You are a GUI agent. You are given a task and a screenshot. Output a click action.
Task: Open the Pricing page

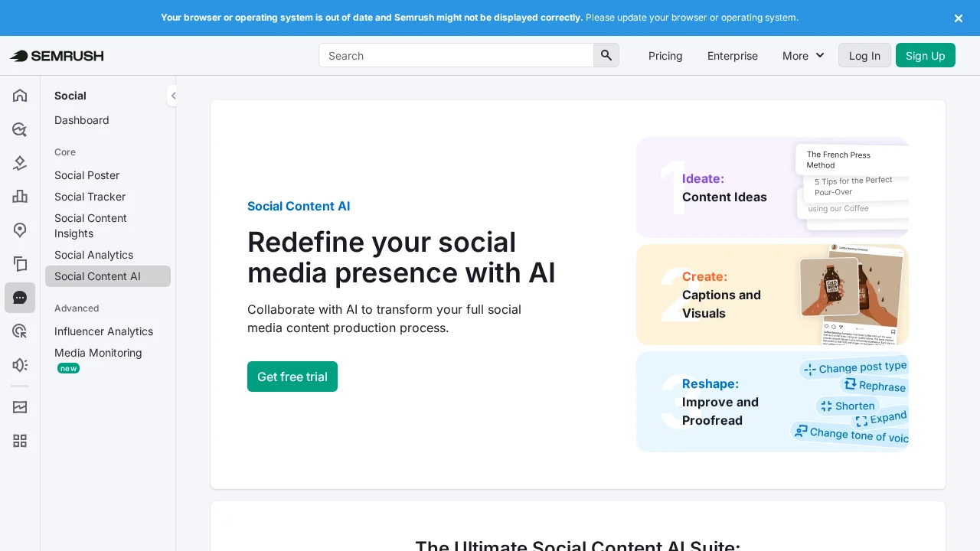(665, 55)
